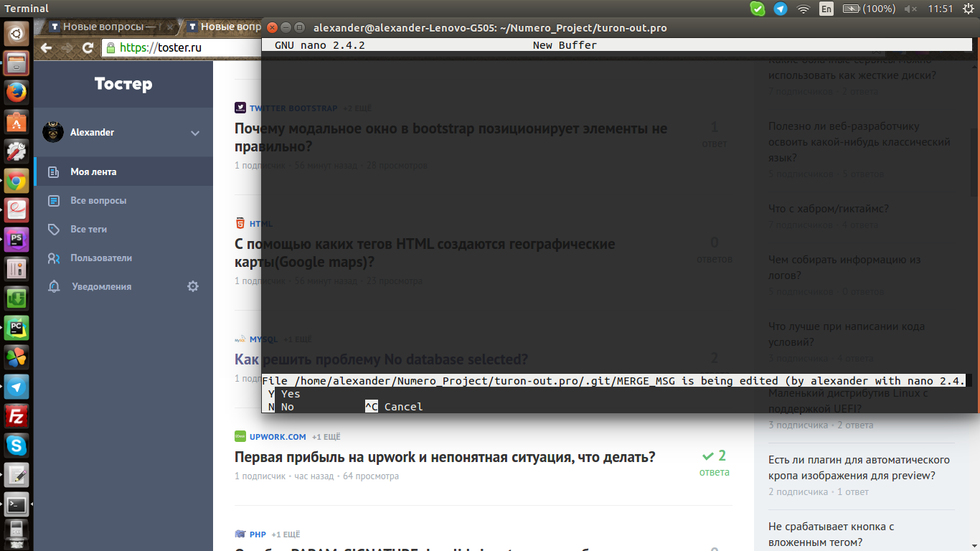Click the green checkmark tray indicator
The image size is (980, 551).
(758, 9)
